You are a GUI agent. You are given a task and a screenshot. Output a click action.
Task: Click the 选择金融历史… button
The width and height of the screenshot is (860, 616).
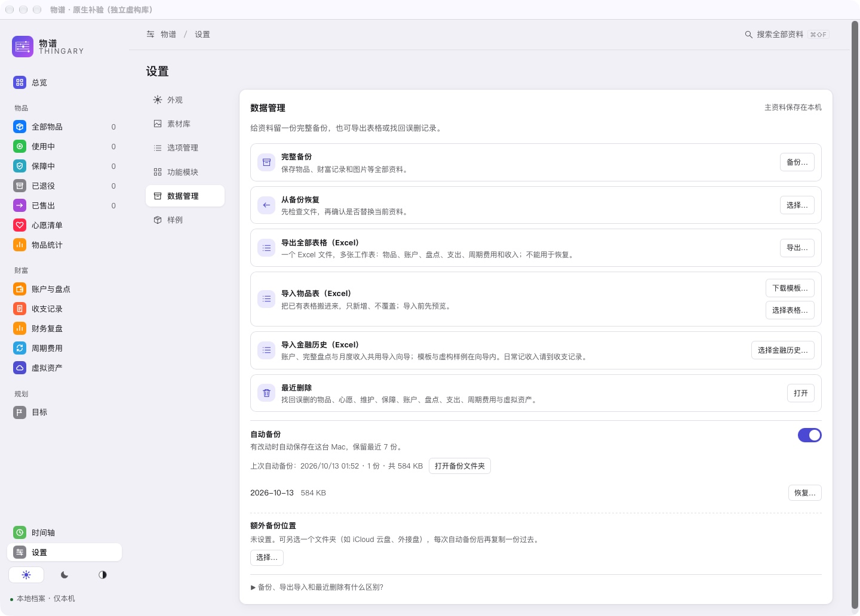(x=783, y=350)
